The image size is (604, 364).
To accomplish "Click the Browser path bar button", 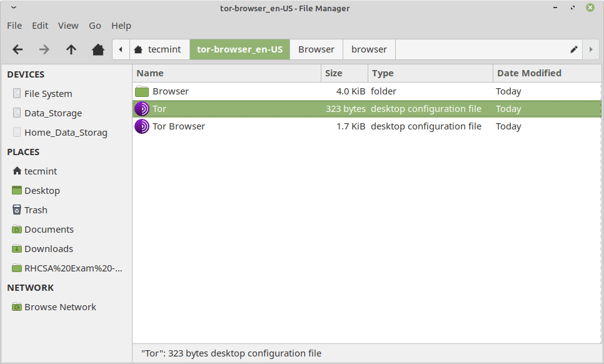I will tap(316, 49).
